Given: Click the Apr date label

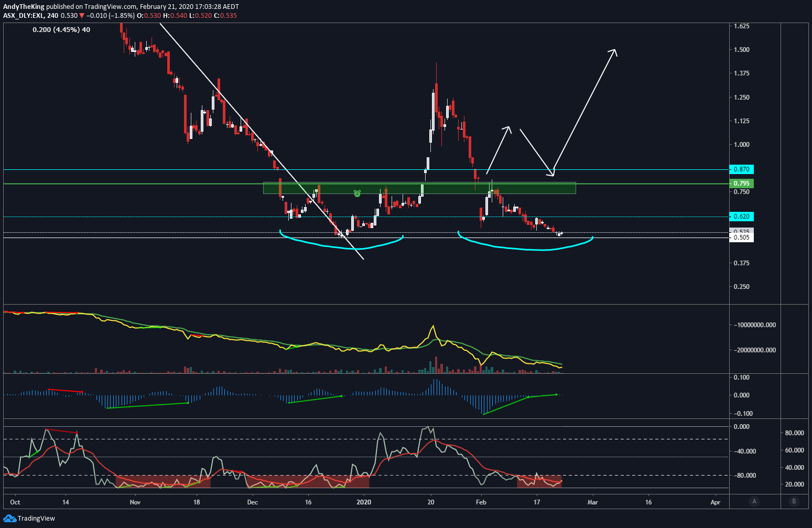Looking at the screenshot, I should [716, 502].
